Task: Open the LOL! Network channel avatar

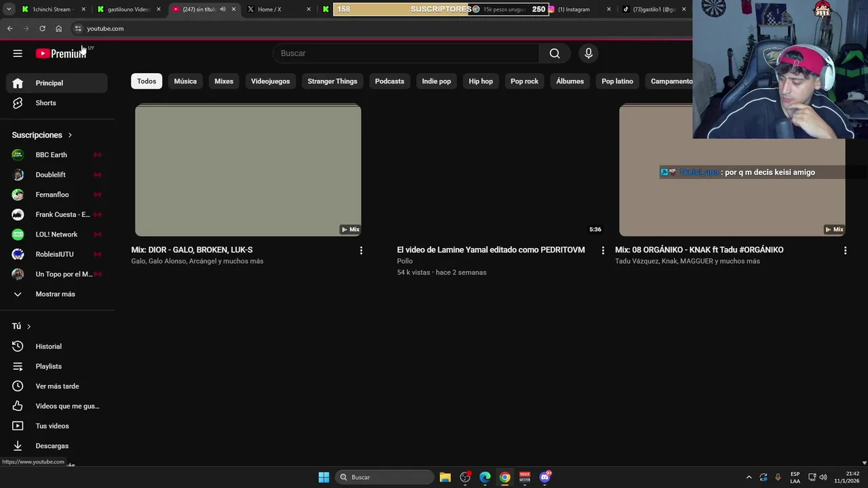Action: [18, 235]
